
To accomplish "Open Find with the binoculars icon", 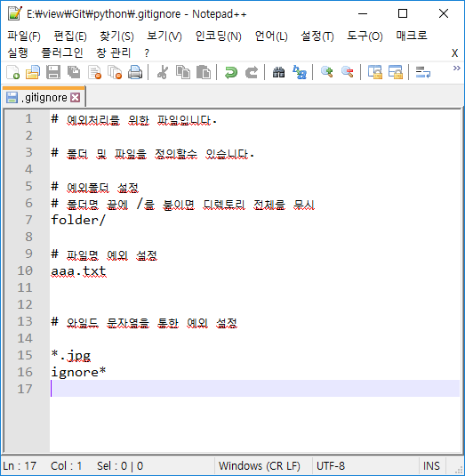I will (x=278, y=73).
